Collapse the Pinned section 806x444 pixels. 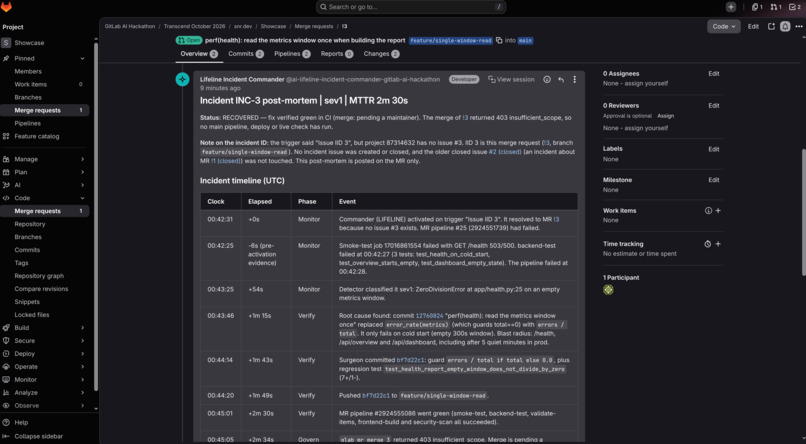45,58
